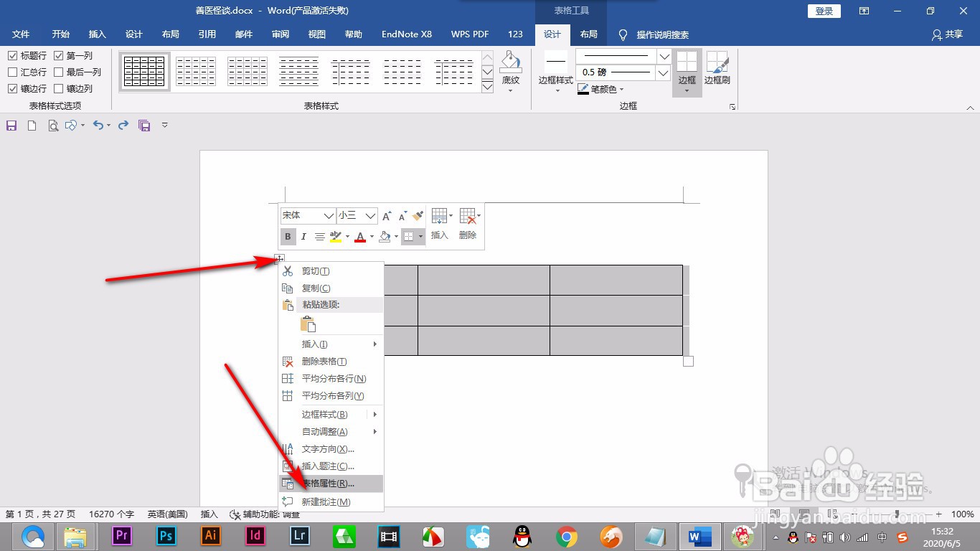Open the File (文件) tab
Screen dimensions: 980x551
click(x=21, y=34)
